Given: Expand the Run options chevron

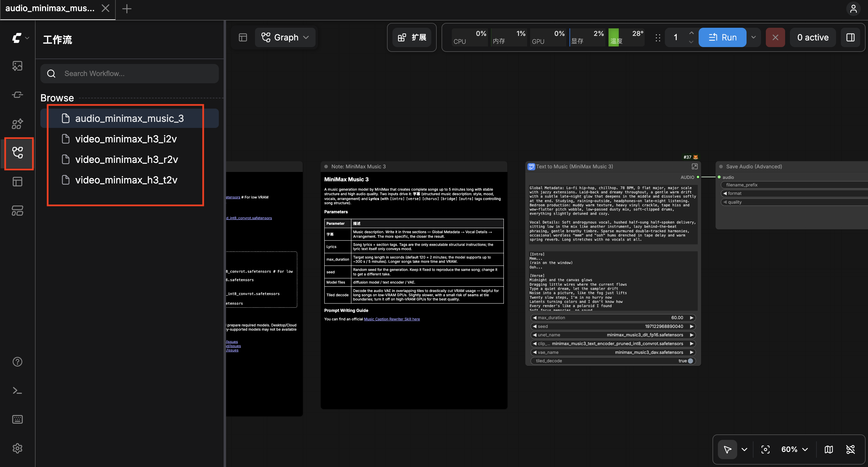Looking at the screenshot, I should pyautogui.click(x=753, y=37).
